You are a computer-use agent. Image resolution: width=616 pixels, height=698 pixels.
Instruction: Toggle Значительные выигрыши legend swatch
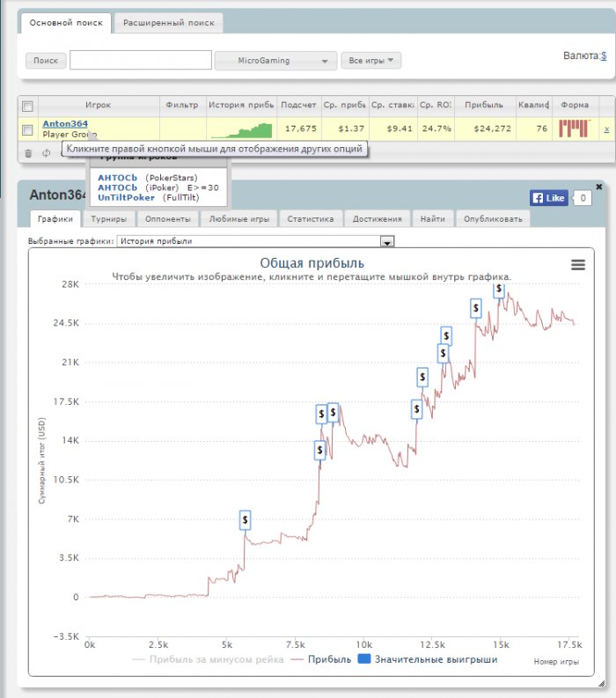pyautogui.click(x=363, y=659)
